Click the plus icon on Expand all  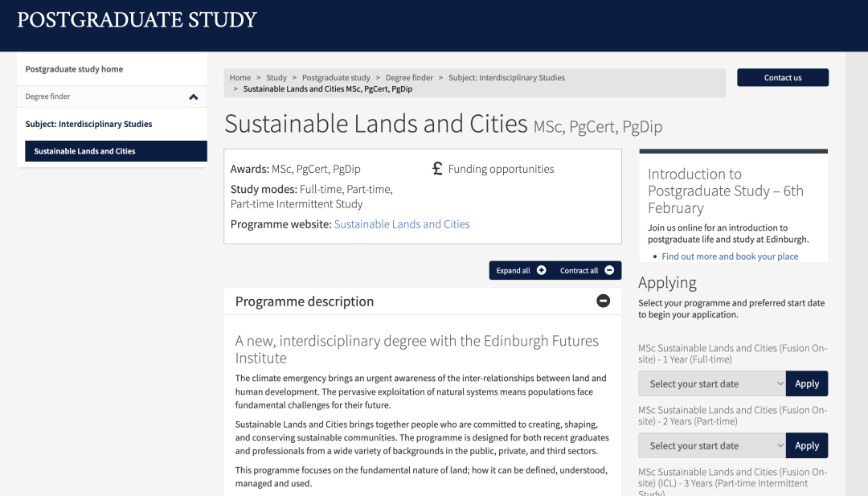click(x=542, y=270)
